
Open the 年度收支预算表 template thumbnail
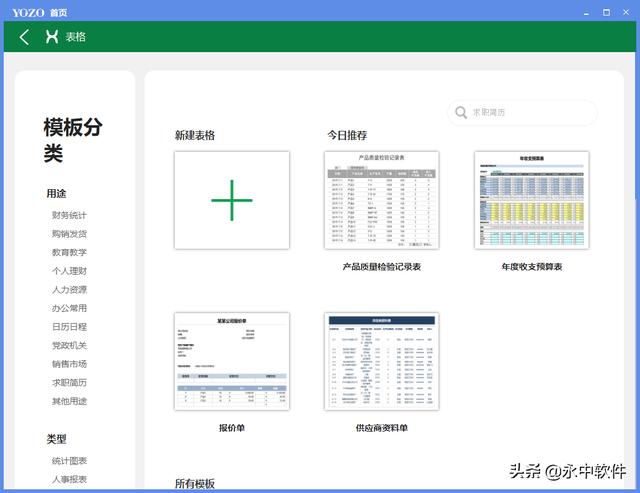531,200
